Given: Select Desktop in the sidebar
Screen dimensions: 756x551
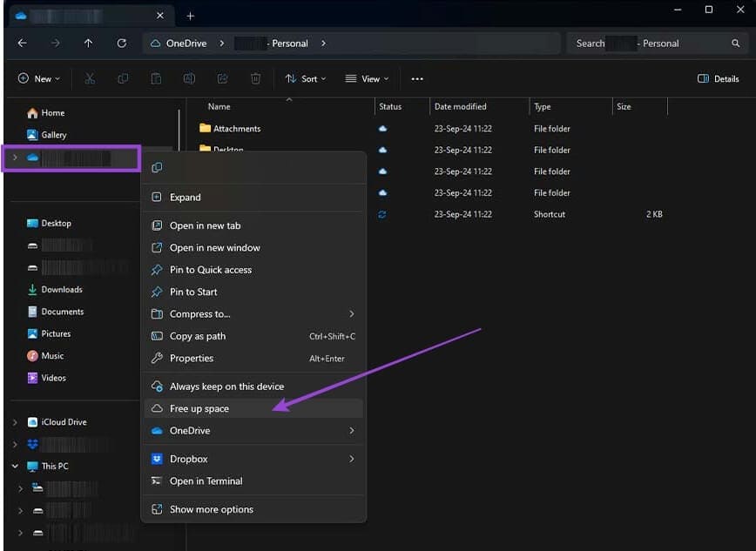Looking at the screenshot, I should 49,223.
